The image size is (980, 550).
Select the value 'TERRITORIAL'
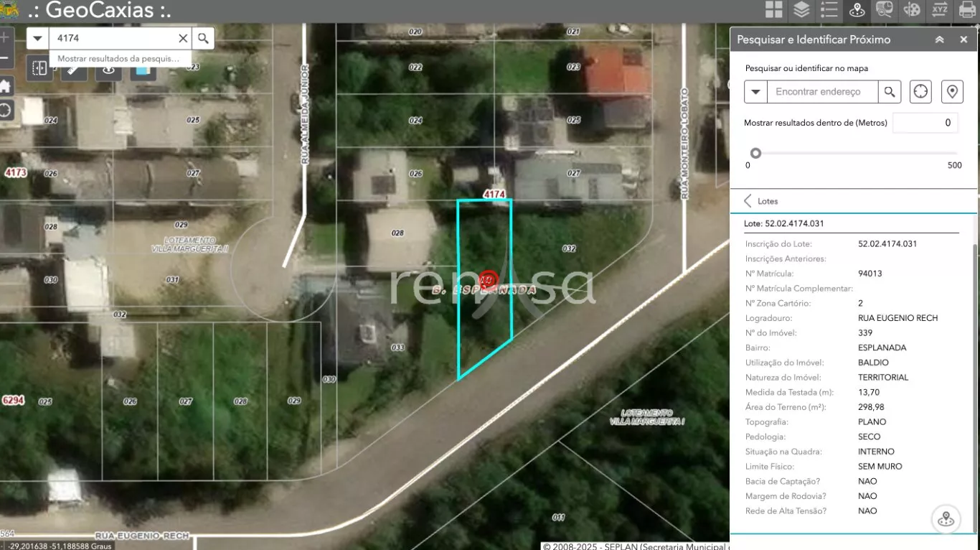click(x=883, y=378)
